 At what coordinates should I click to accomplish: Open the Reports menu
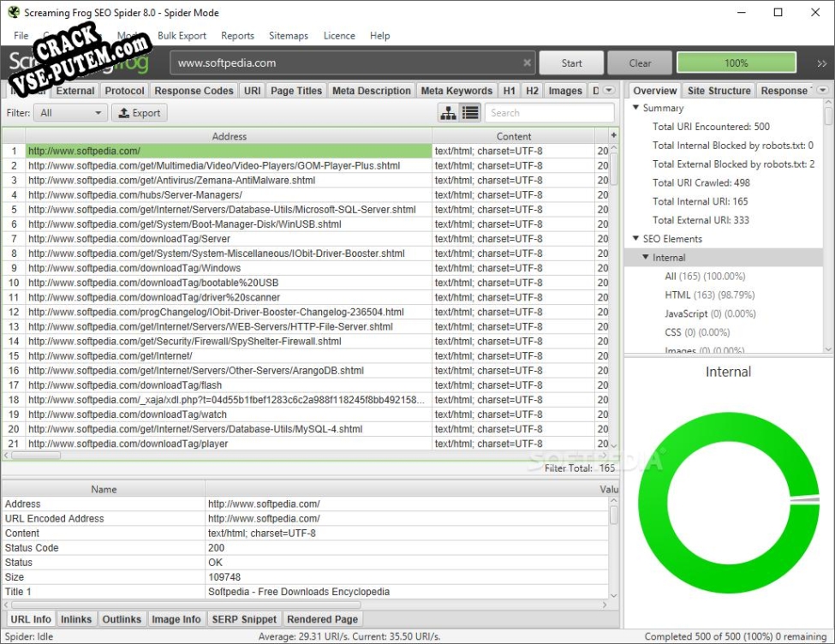point(237,36)
